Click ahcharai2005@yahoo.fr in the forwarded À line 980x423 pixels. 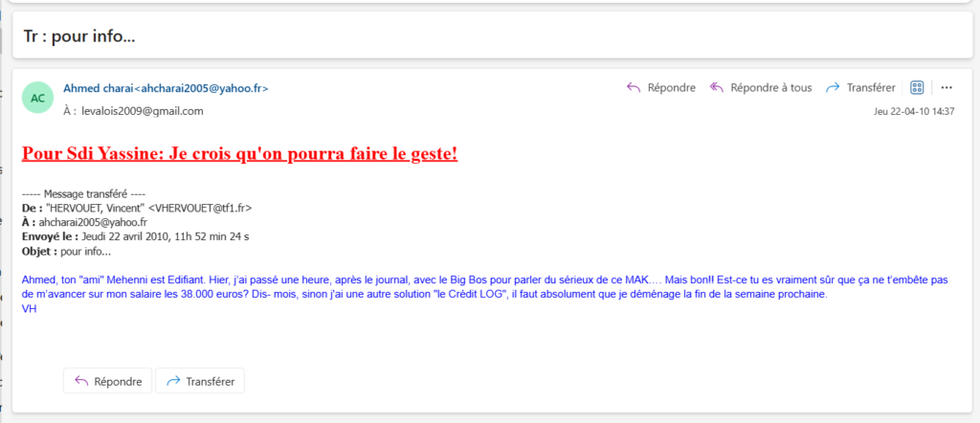pos(99,222)
